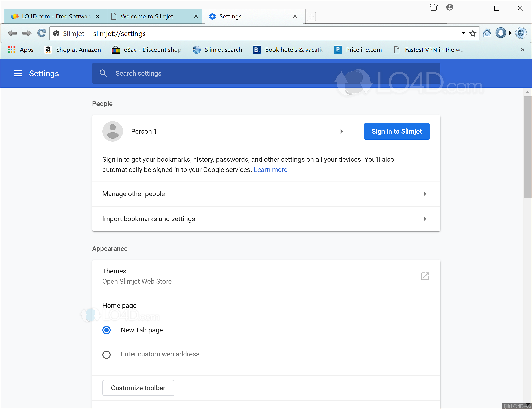Select the custom web address radio

[107, 354]
